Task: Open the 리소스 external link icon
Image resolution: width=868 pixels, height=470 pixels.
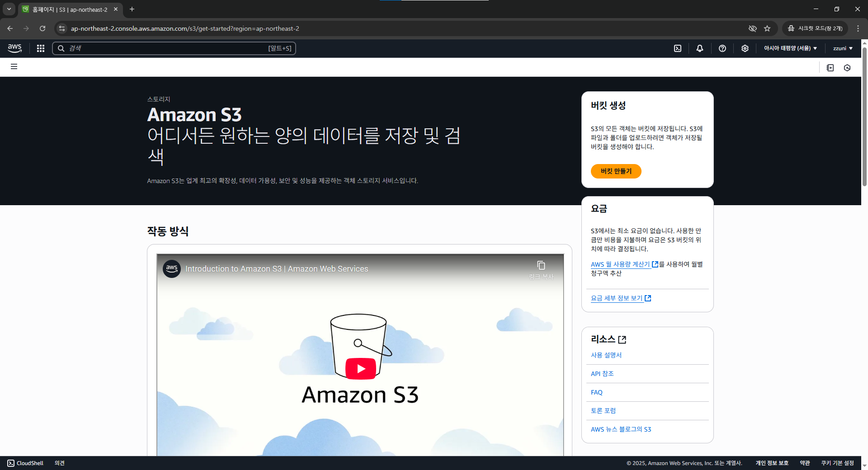Action: tap(622, 339)
